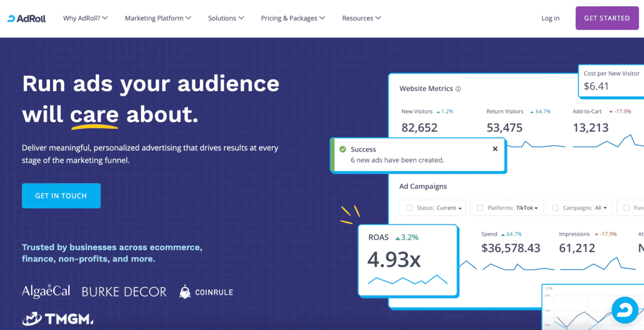Click the 82,652 New Visitors value

(x=419, y=128)
